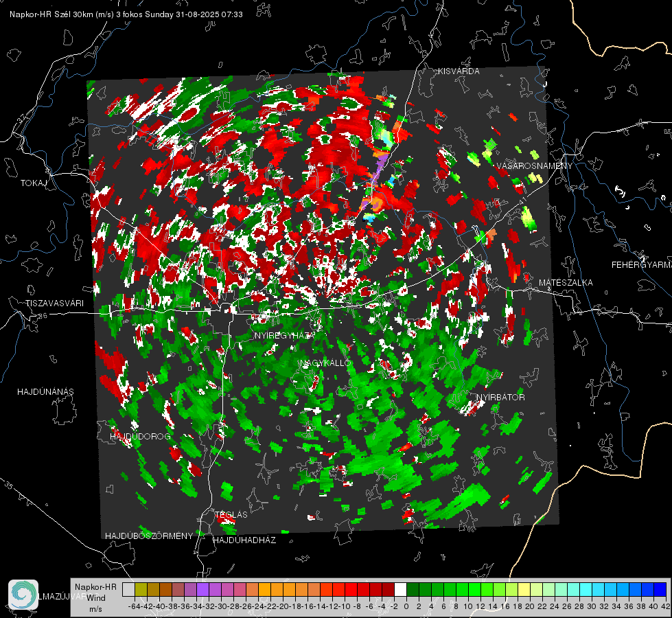
Task: Click the FEHÉRGYARMAT label at map edge
Action: click(641, 264)
